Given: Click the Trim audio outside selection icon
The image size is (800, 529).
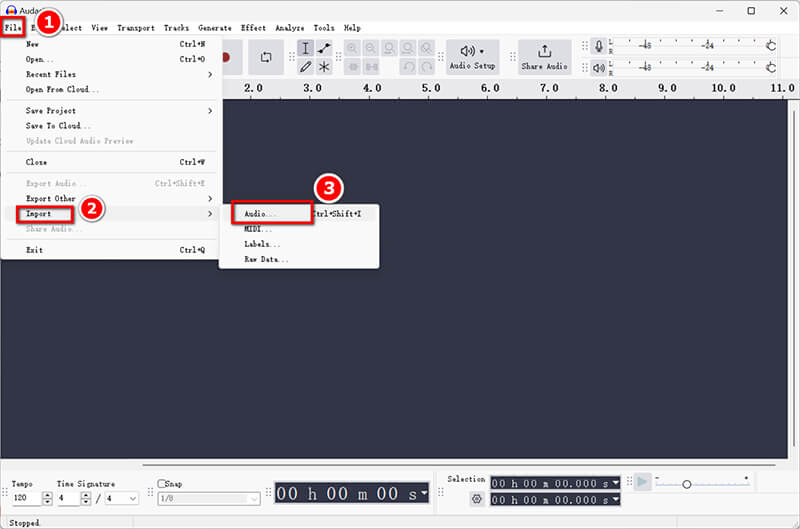Looking at the screenshot, I should pos(353,67).
